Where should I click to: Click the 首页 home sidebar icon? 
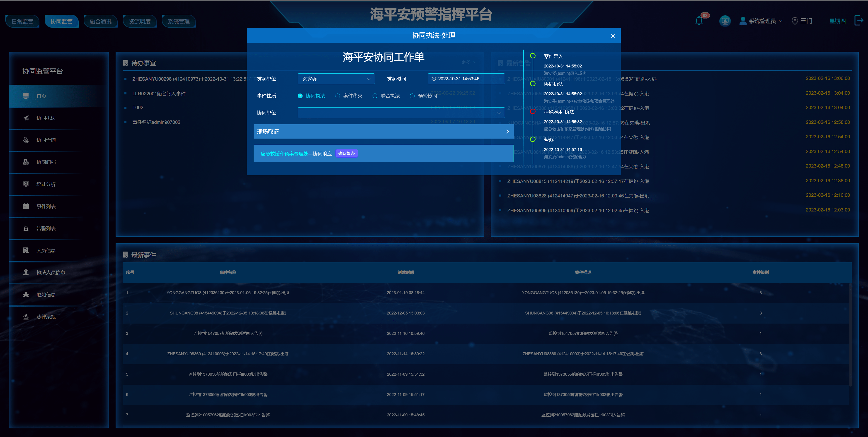coord(26,96)
